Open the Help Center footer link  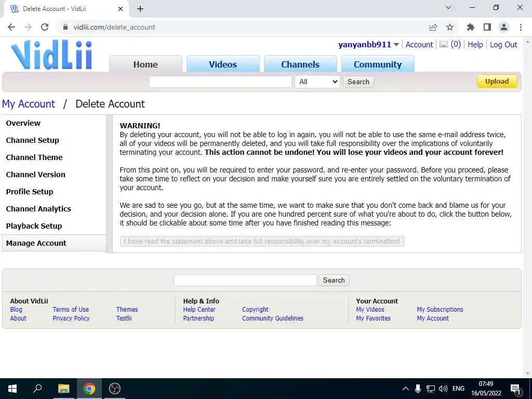(199, 310)
